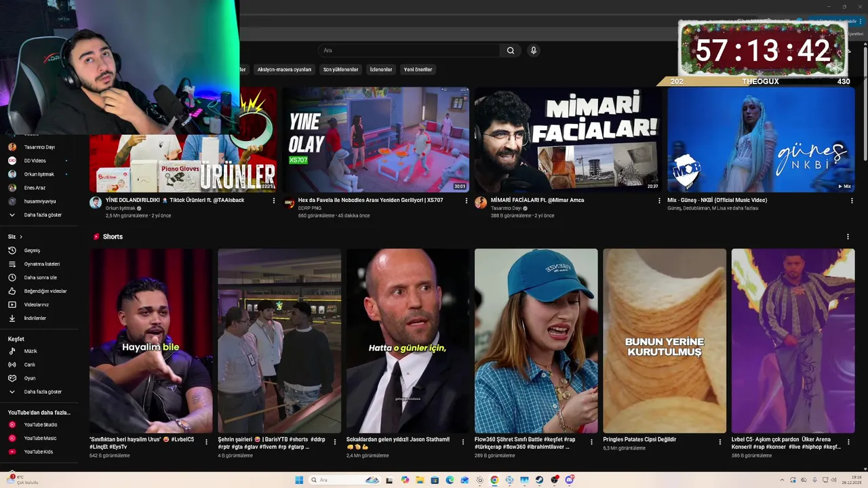868x488 pixels.
Task: Open YouTube Music from the sidebar
Action: point(41,438)
